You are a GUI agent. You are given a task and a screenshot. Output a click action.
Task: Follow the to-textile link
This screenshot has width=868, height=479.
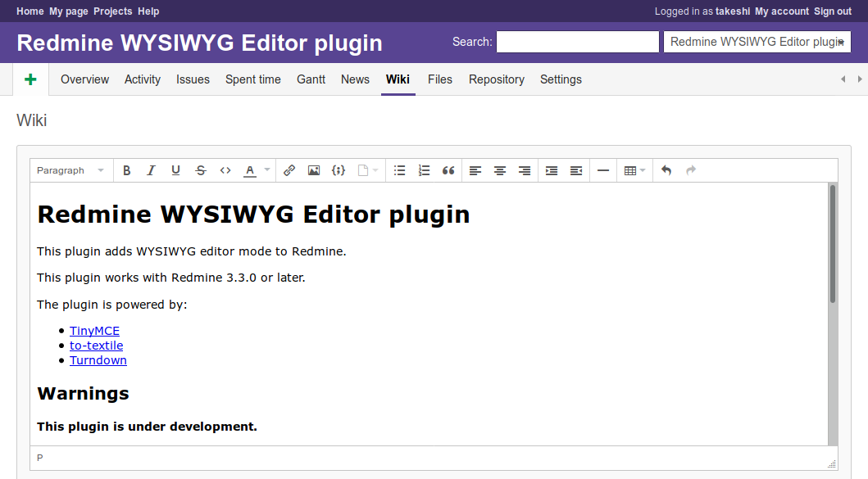[97, 346]
